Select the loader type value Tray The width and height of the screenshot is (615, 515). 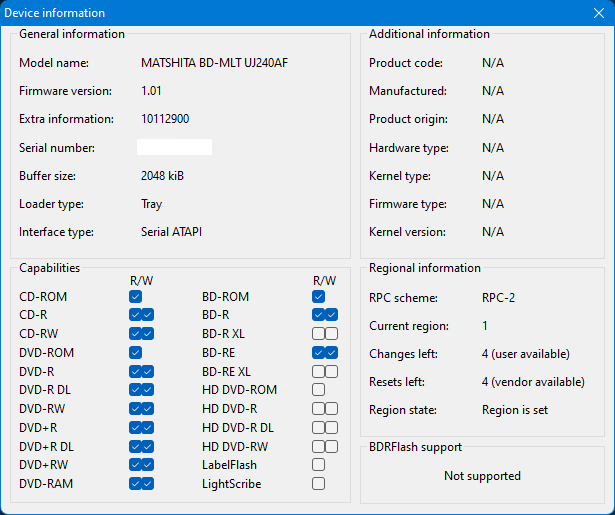(x=151, y=204)
